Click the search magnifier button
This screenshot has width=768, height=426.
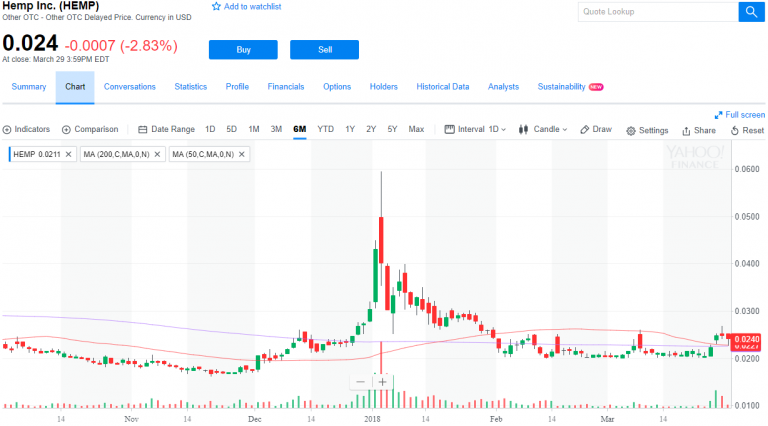pos(750,12)
